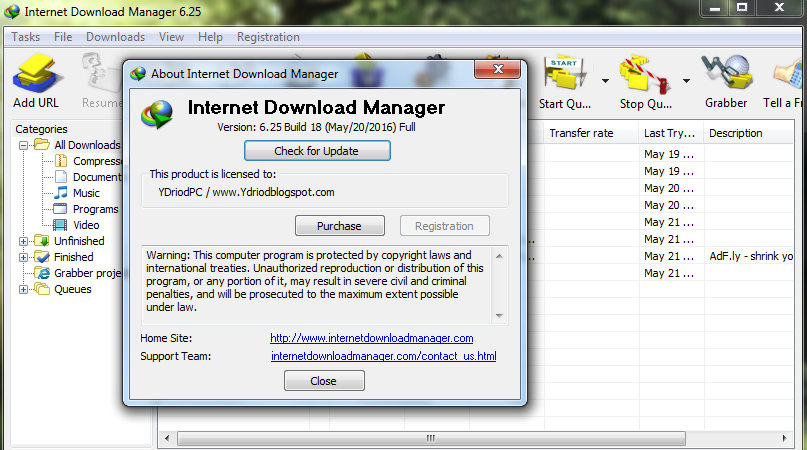
Task: Select the Unfinished folder icon
Action: pyautogui.click(x=42, y=240)
